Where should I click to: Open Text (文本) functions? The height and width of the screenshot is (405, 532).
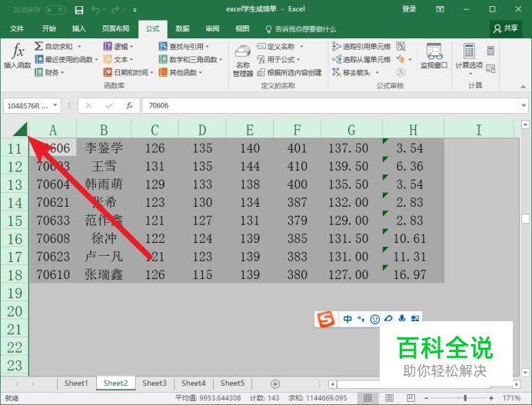click(x=118, y=60)
